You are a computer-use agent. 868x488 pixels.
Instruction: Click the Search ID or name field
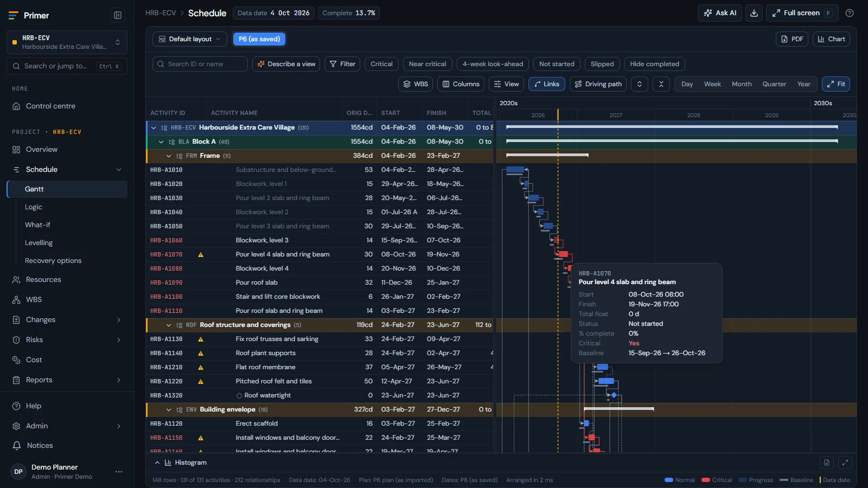200,64
